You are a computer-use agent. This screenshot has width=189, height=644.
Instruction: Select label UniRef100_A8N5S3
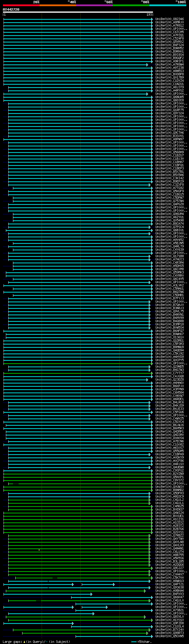coord(170,71)
